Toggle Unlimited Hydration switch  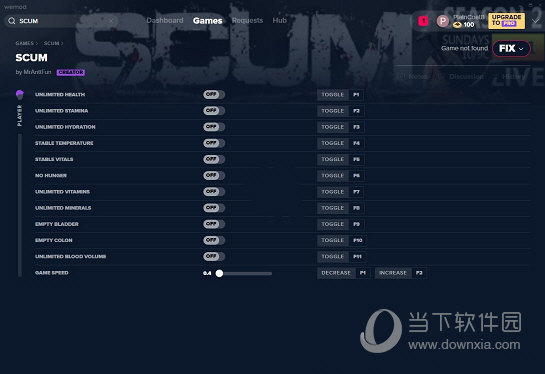point(214,127)
